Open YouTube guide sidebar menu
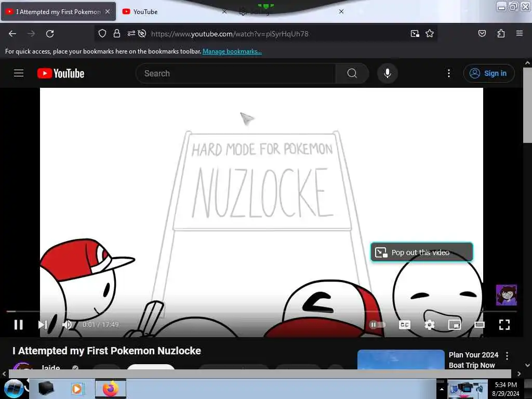532x399 pixels. 19,73
